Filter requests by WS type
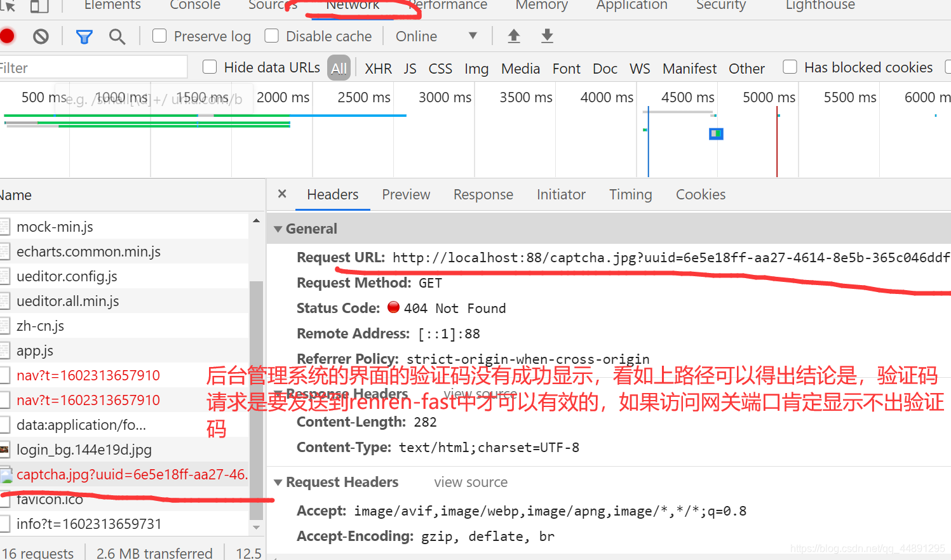 pos(640,69)
